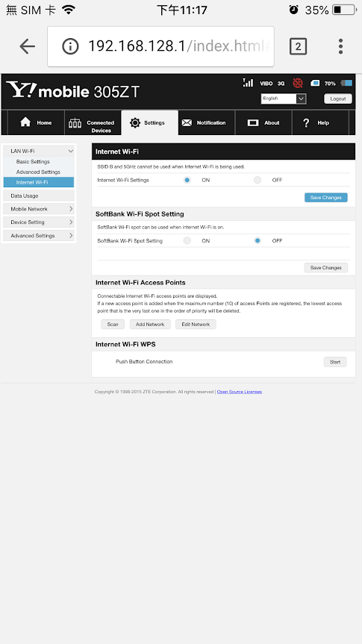The width and height of the screenshot is (362, 644).
Task: Open the tab switcher showing 2 tabs
Action: (298, 46)
